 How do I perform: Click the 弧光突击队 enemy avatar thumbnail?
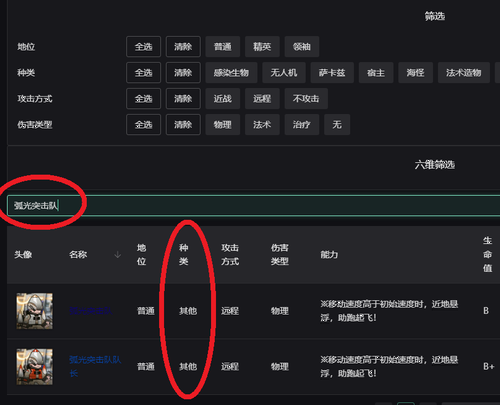coord(35,311)
